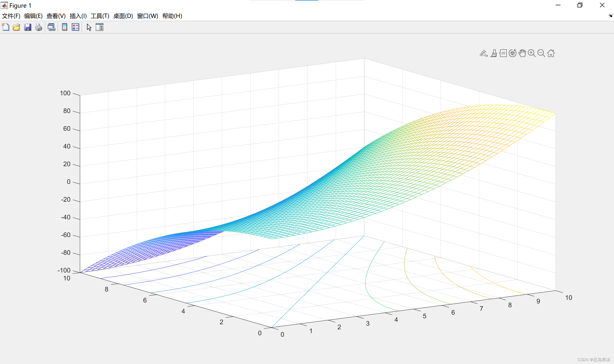Click the Open File folder icon
Screen dimensions: 614x364
click(x=17, y=27)
